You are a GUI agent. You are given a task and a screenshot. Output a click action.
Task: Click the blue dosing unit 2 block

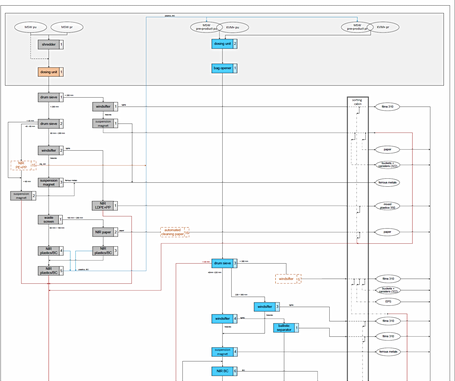(x=224, y=44)
